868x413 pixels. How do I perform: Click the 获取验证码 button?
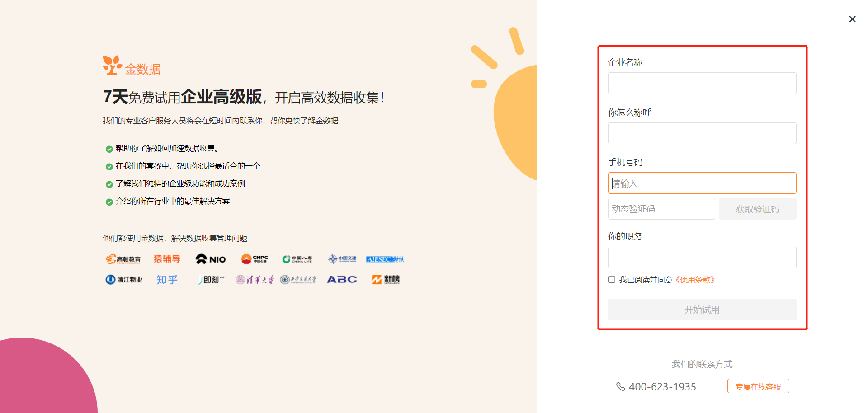[x=758, y=209]
